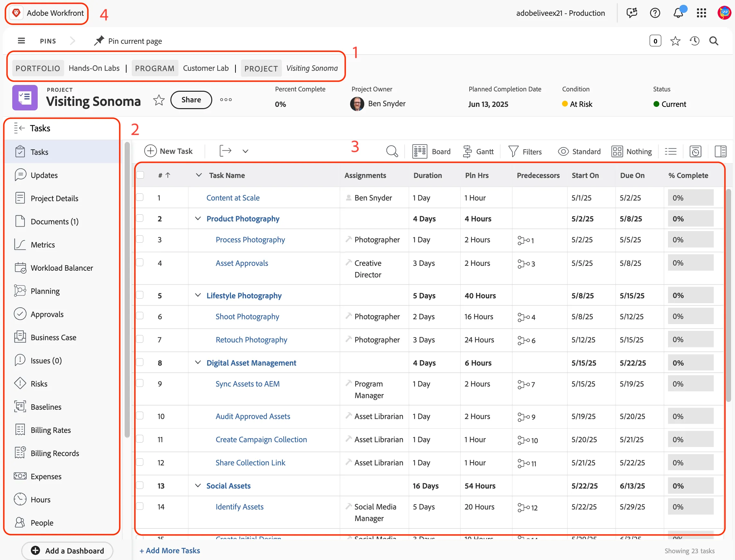Open the notifications bell icon
The height and width of the screenshot is (560, 735).
pyautogui.click(x=678, y=13)
